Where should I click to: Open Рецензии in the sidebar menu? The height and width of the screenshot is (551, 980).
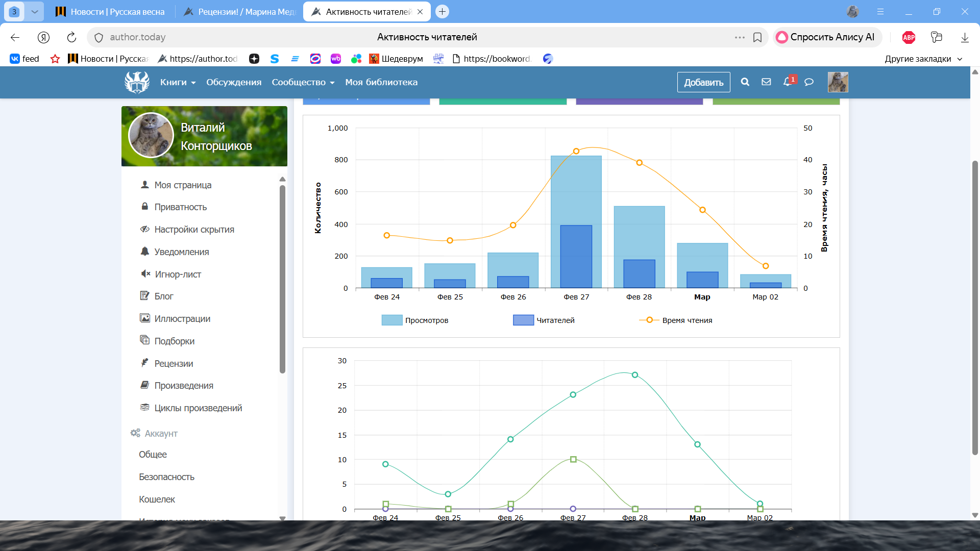(174, 363)
